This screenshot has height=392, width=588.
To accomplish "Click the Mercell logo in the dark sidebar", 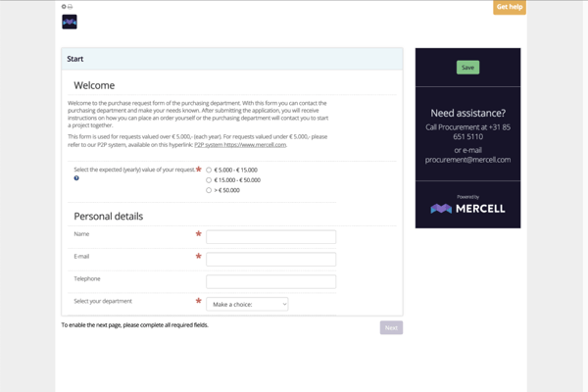I will click(x=467, y=208).
